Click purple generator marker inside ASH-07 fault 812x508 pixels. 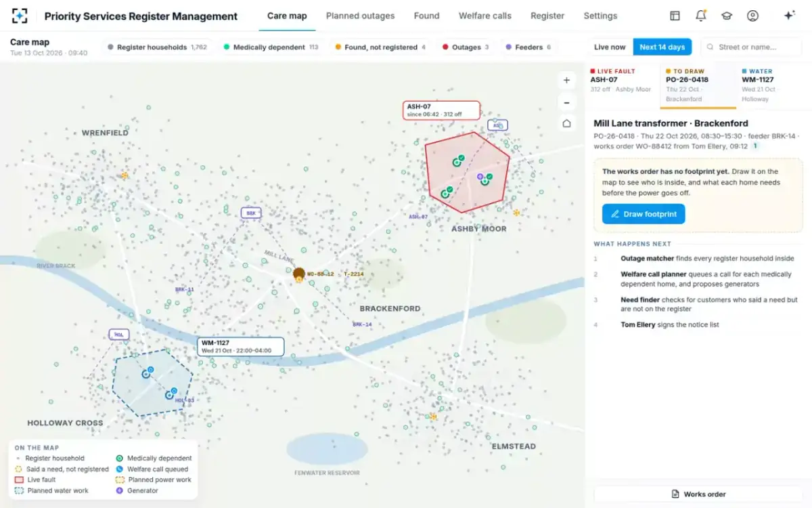point(480,177)
